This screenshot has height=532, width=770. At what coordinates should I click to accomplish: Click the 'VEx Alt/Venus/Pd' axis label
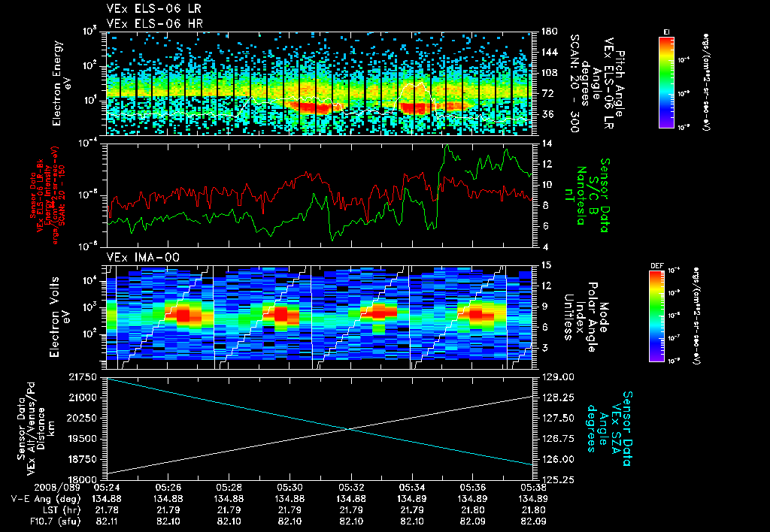tap(32, 429)
